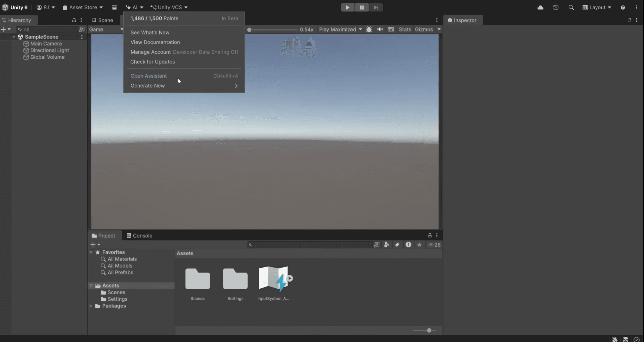Click the Step frame button
This screenshot has width=644, height=342.
(x=376, y=7)
